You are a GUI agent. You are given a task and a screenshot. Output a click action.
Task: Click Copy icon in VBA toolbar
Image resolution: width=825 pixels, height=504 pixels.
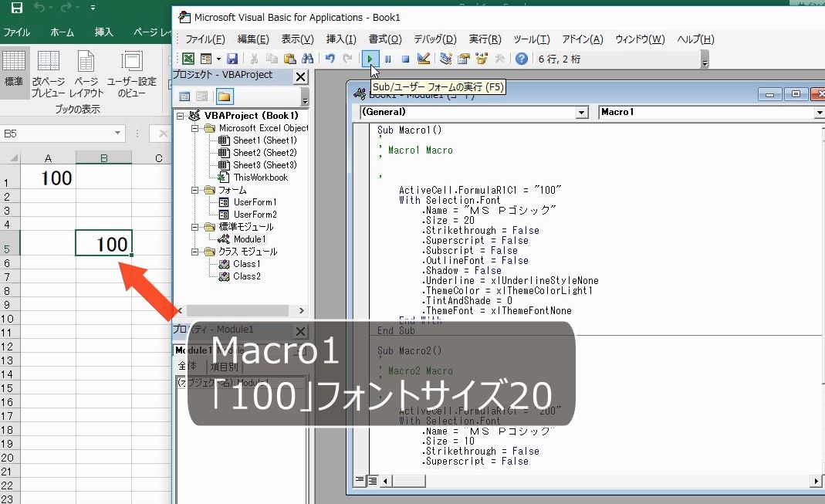pyautogui.click(x=272, y=59)
